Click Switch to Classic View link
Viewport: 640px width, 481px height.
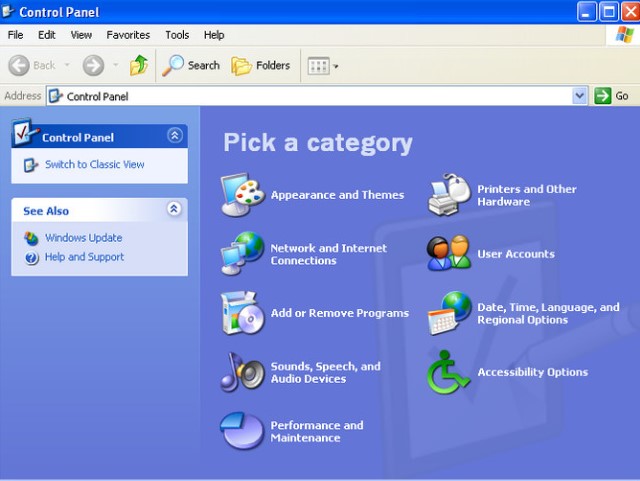pos(94,165)
